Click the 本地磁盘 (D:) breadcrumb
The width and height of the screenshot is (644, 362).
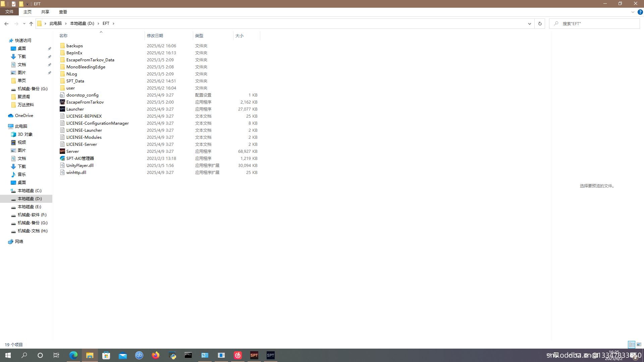pos(82,23)
